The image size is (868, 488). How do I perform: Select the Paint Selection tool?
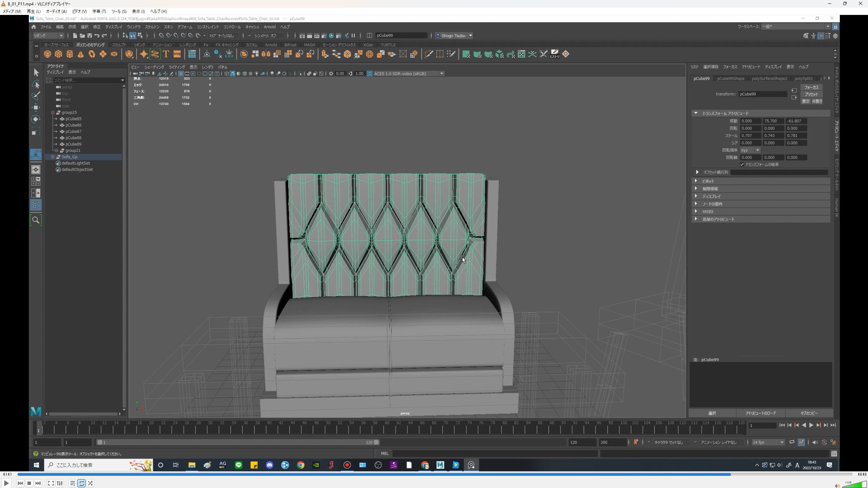[x=36, y=96]
